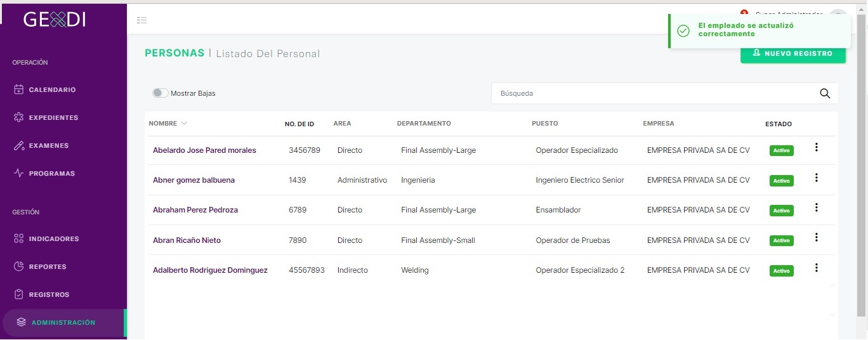The width and height of the screenshot is (868, 340).
Task: Click Nuevo Registro button
Action: coord(793,54)
